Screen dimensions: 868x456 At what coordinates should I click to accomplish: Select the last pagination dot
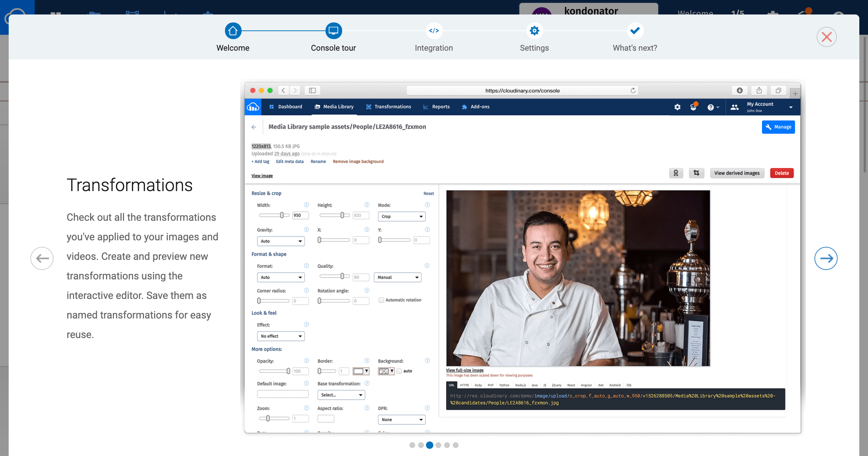coord(456,445)
